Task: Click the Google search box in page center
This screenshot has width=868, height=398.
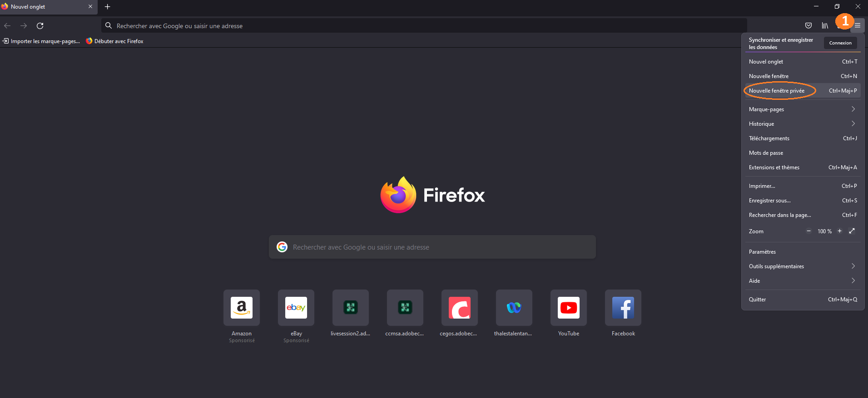Action: (432, 247)
